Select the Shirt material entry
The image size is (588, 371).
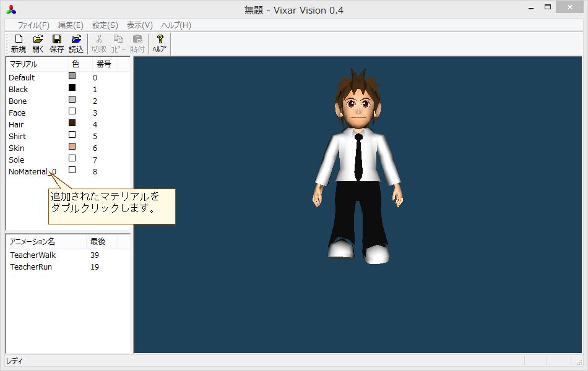click(x=17, y=136)
